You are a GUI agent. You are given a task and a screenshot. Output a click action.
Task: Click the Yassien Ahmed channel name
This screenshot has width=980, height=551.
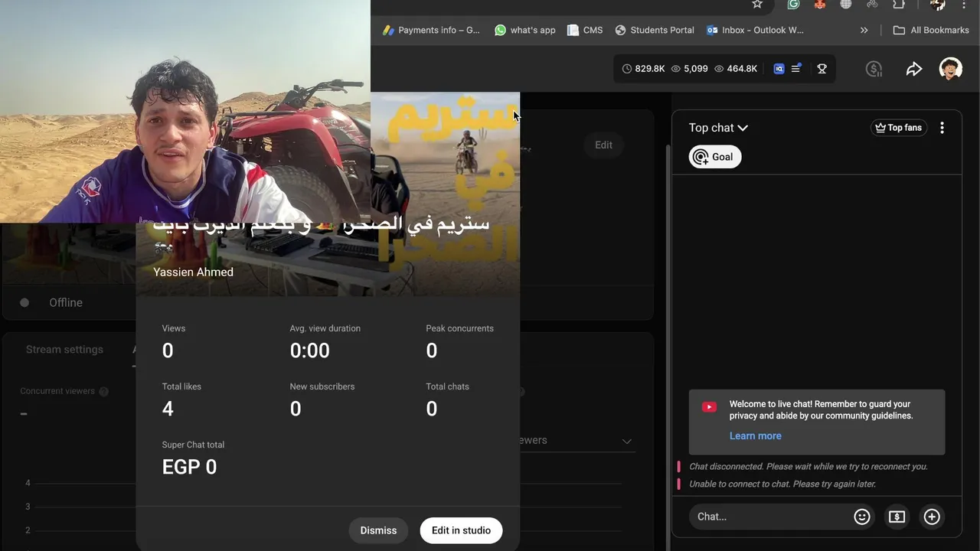click(193, 272)
